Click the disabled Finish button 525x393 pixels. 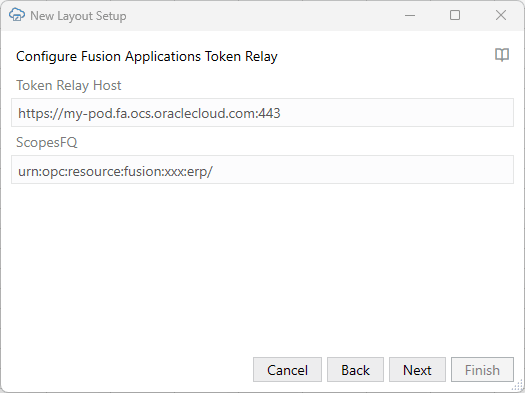(x=482, y=370)
